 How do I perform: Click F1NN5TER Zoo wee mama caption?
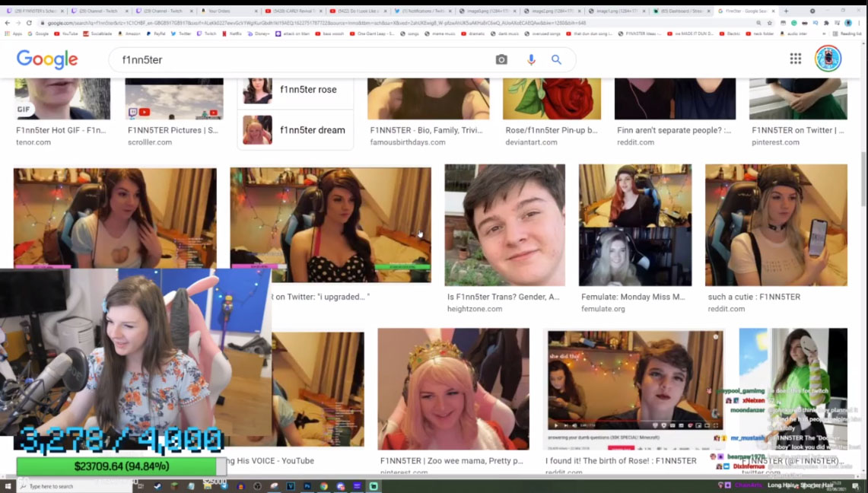451,460
